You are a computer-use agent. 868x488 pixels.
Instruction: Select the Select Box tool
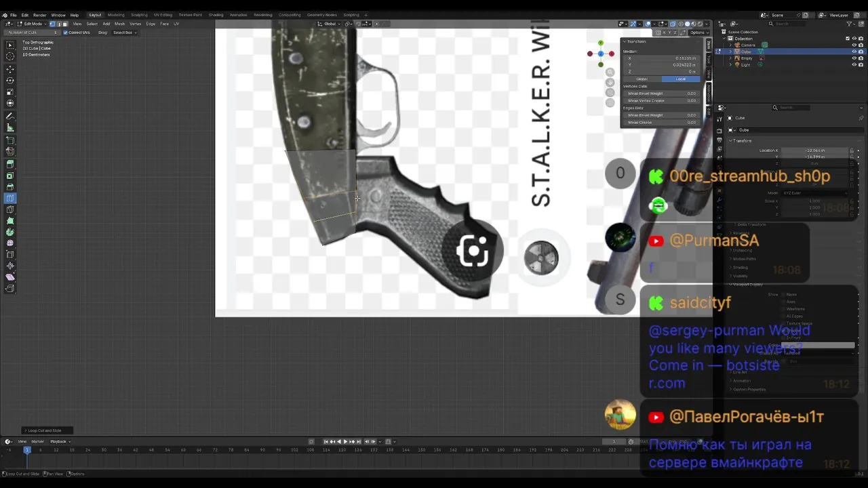[x=10, y=45]
